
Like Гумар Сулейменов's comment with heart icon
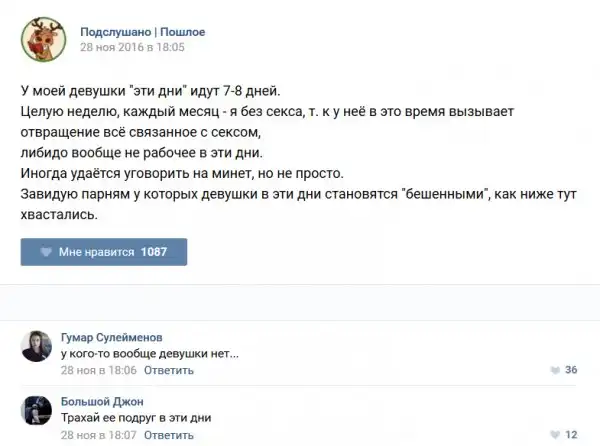point(555,371)
